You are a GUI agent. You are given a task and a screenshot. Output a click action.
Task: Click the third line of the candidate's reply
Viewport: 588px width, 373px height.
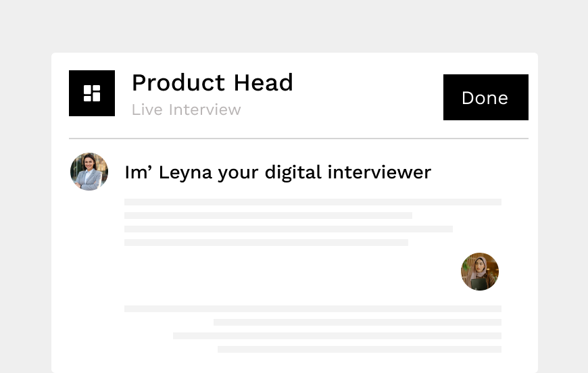coord(337,336)
